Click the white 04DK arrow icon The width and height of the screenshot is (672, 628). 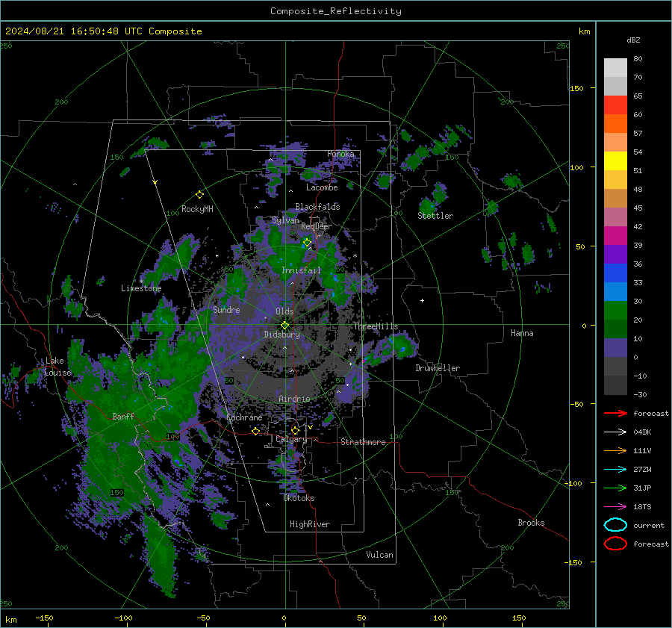coord(615,432)
